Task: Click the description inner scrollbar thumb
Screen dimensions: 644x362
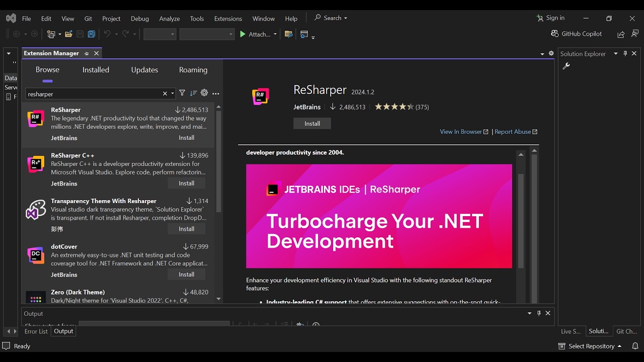Action: [521, 221]
